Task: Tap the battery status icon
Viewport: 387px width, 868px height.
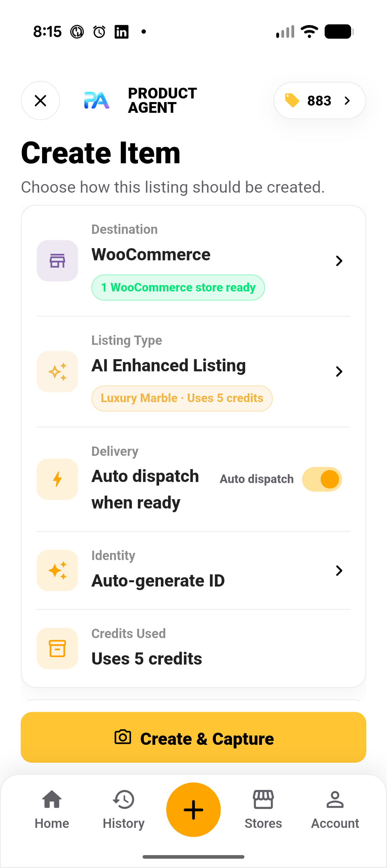Action: pos(339,32)
